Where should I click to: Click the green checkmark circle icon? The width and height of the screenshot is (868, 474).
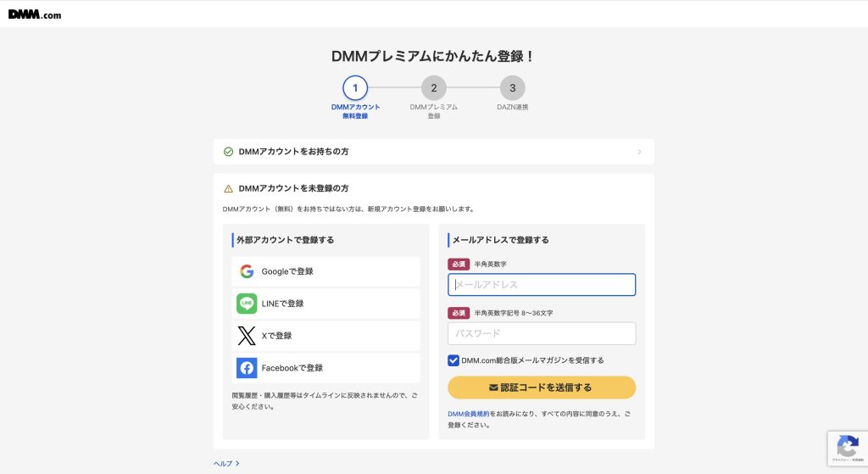228,152
